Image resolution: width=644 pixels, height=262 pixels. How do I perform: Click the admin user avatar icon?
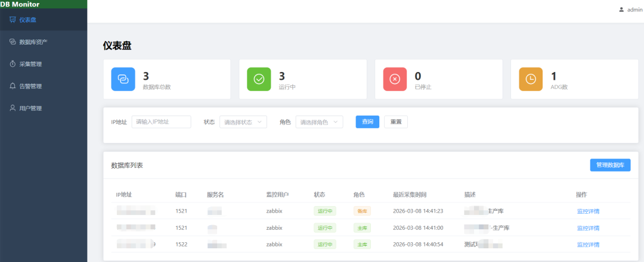coord(621,10)
